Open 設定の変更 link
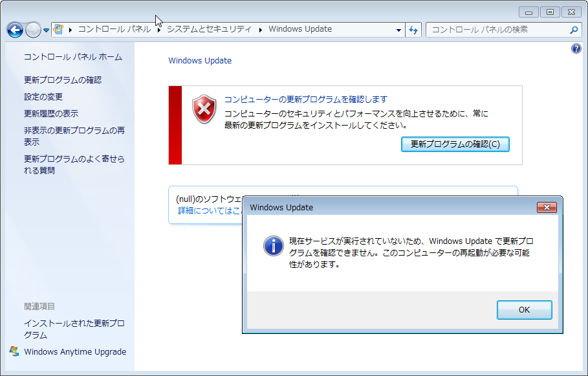The width and height of the screenshot is (588, 376). 43,97
